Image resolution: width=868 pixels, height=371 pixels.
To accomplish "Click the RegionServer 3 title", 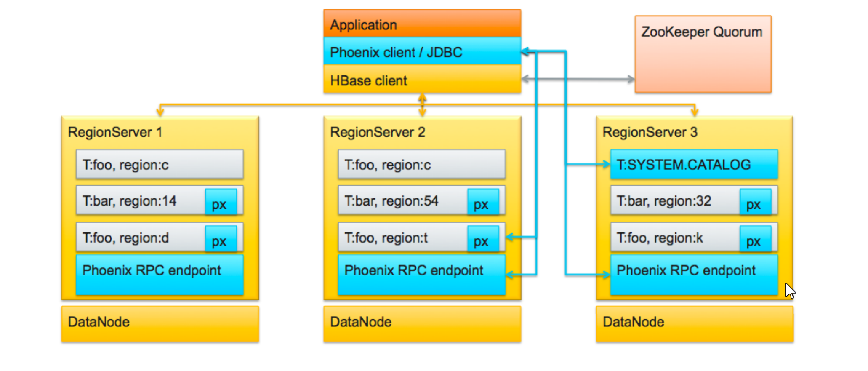I will [650, 132].
